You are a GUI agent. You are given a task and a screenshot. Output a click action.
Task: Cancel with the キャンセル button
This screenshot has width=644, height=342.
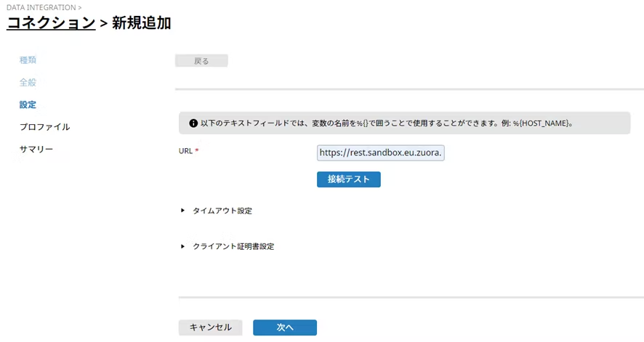[210, 327]
